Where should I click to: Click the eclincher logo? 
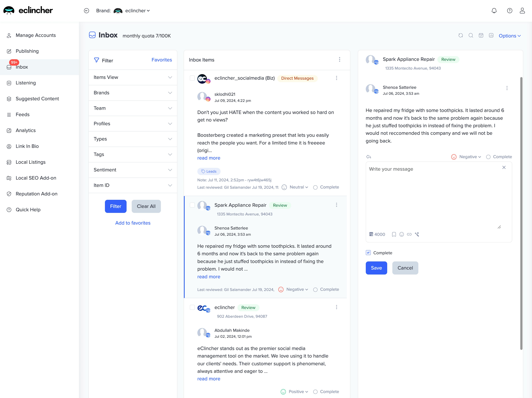[x=28, y=10]
